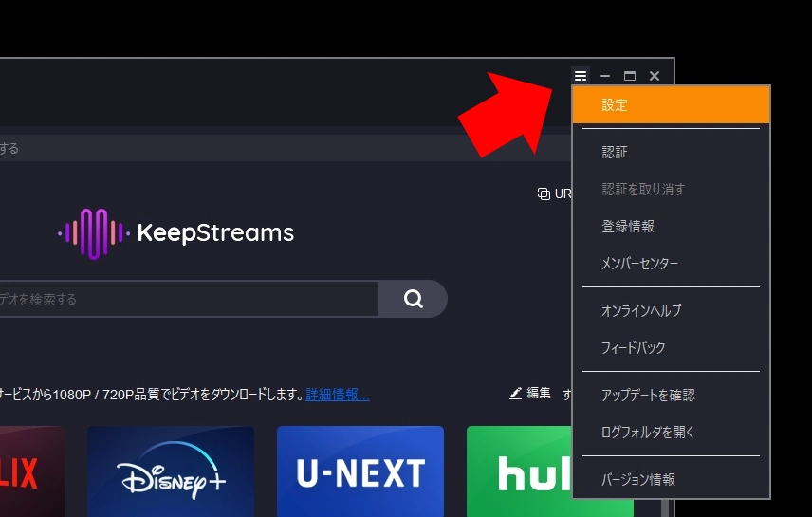
Task: Open the Disney+ service tile
Action: (x=171, y=471)
